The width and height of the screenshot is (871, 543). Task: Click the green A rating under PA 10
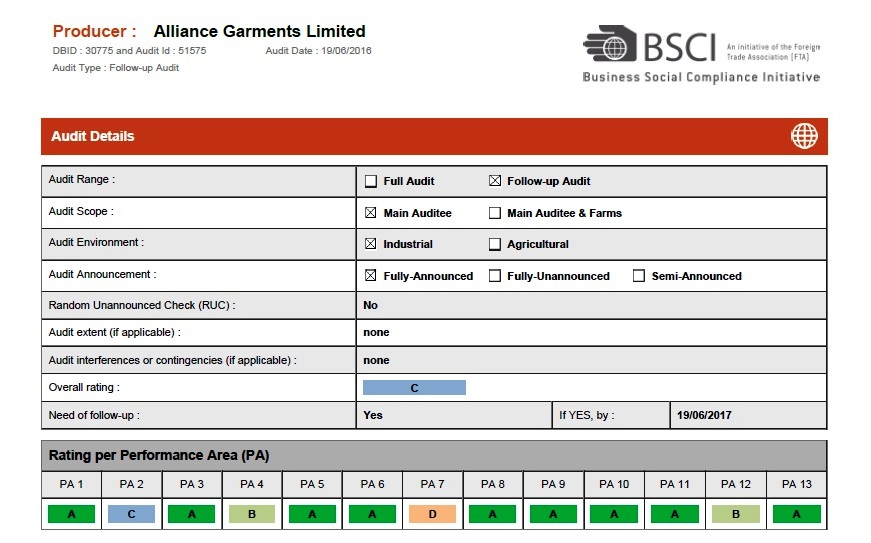614,514
